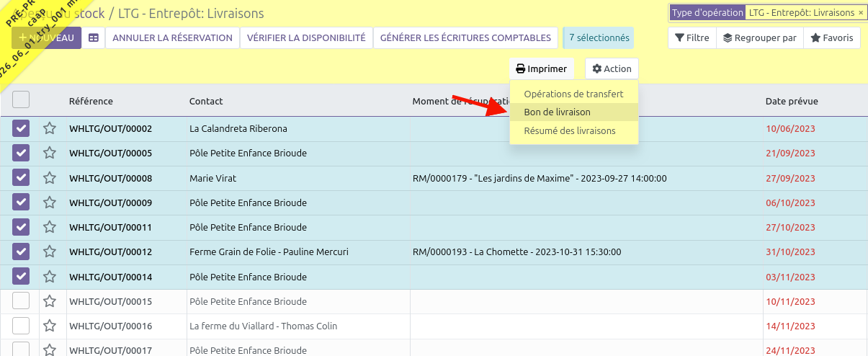This screenshot has height=356, width=868.
Task: Click contact Marie Virat
Action: pyautogui.click(x=212, y=178)
